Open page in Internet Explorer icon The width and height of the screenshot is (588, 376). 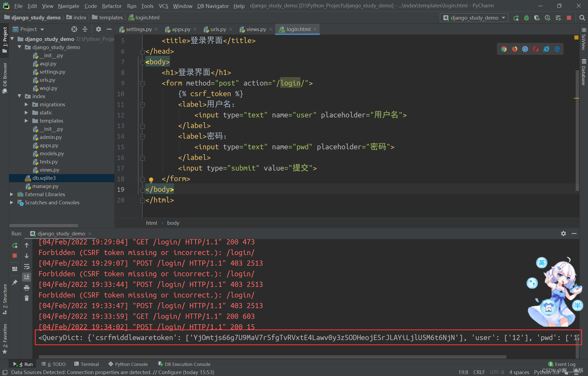point(546,49)
